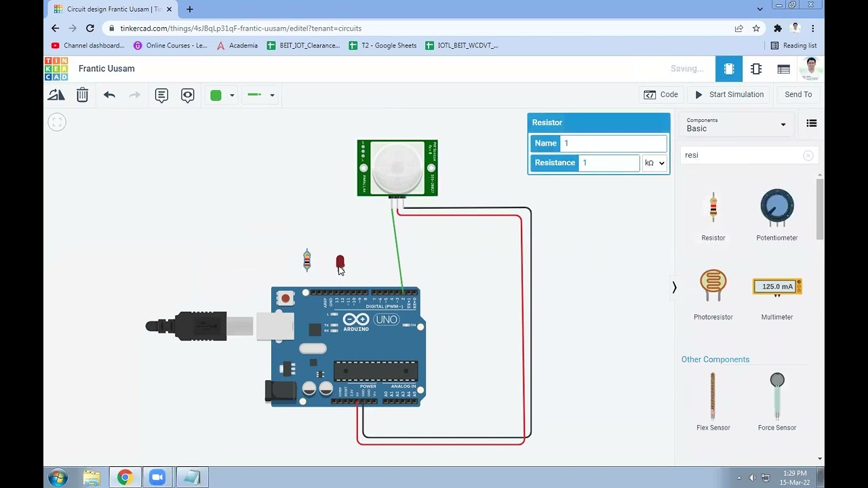The image size is (868, 488).
Task: Click the rotate tool icon
Action: click(56, 95)
